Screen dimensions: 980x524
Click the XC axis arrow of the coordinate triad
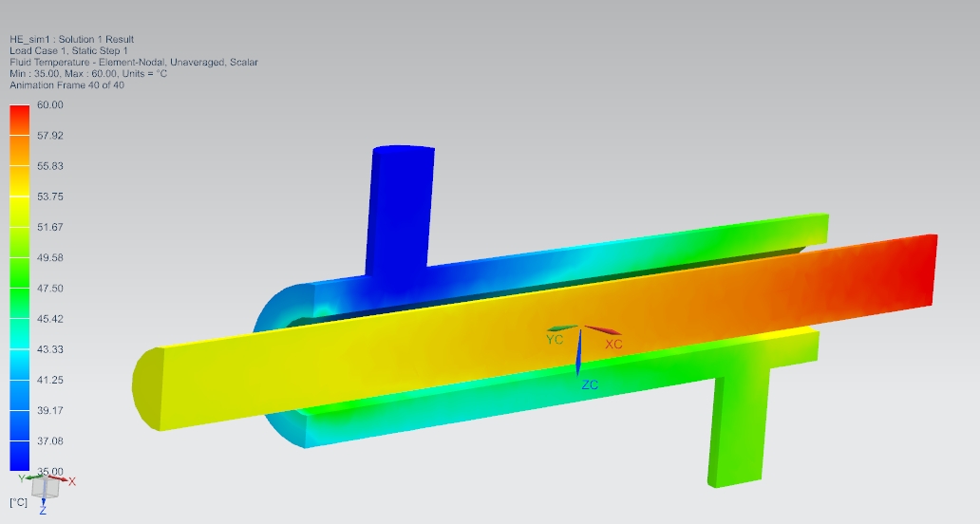pos(602,330)
